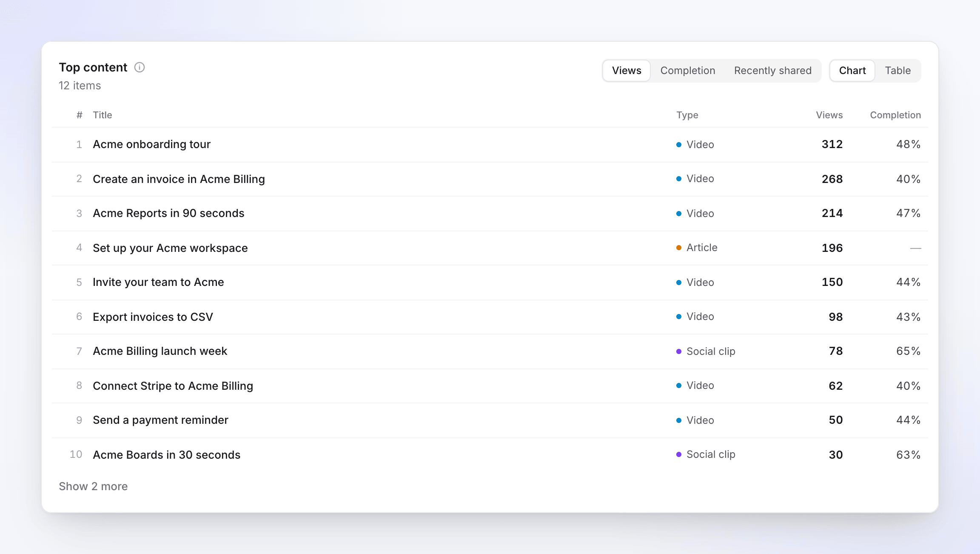Click the Title column header
Image resolution: width=980 pixels, height=554 pixels.
click(x=103, y=115)
